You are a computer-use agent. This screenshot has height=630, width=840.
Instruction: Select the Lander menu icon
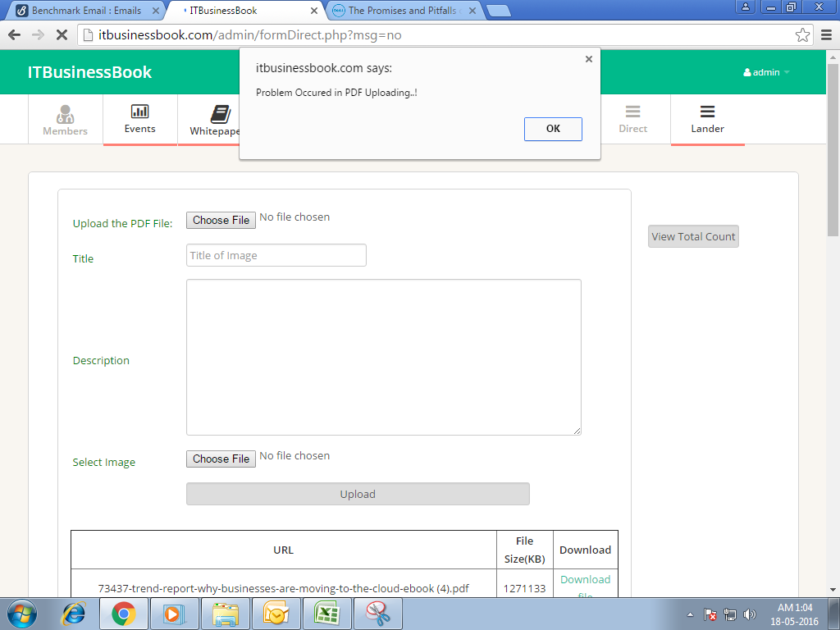tap(707, 112)
